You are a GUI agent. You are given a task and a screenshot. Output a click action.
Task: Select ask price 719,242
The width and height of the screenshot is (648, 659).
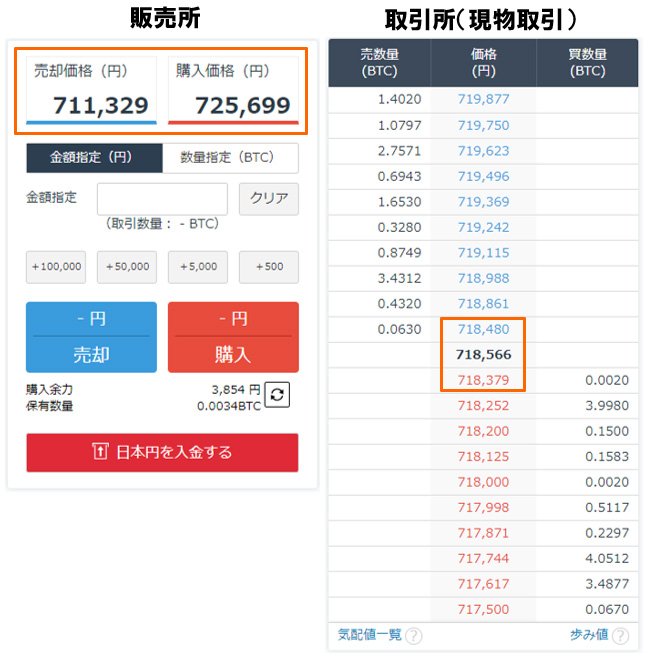pyautogui.click(x=483, y=227)
